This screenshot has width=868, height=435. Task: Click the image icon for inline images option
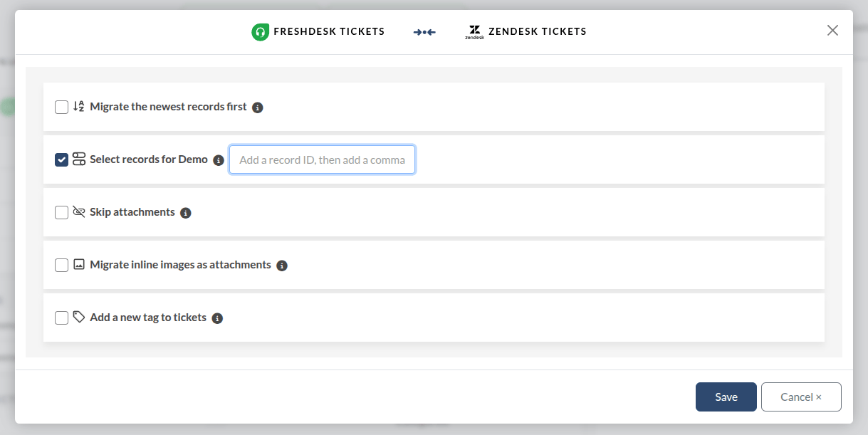pyautogui.click(x=79, y=265)
